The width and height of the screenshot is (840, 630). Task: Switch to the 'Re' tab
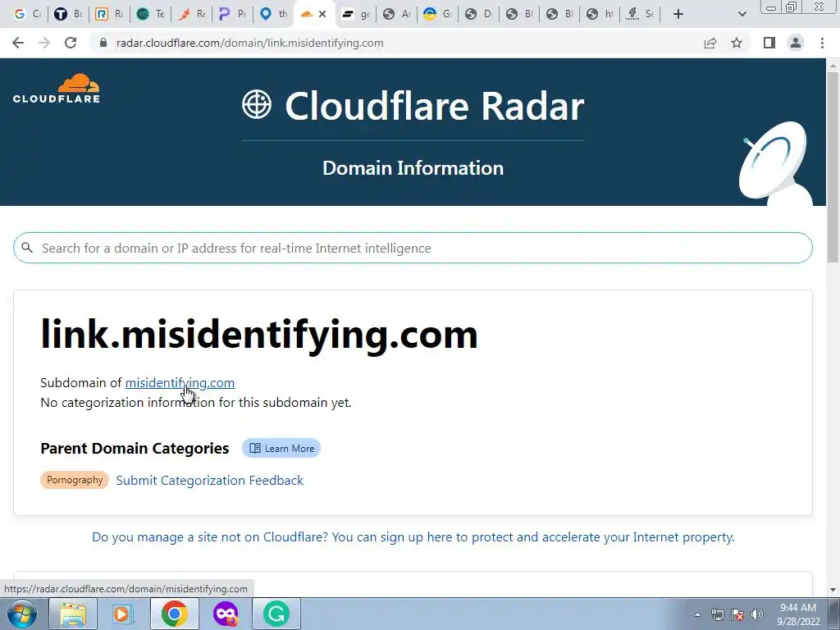point(192,14)
